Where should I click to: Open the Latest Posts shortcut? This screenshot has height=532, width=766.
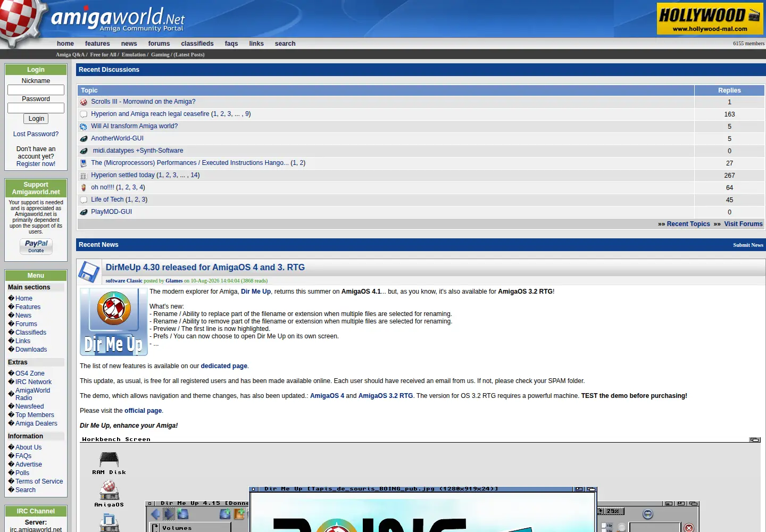tap(189, 55)
